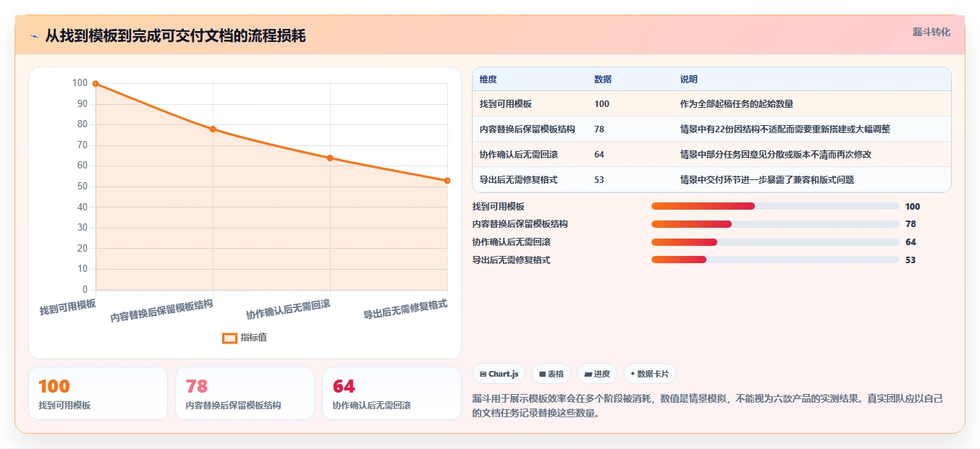Click the chart data point at 100
Image resolution: width=980 pixels, height=449 pixels.
[x=96, y=84]
